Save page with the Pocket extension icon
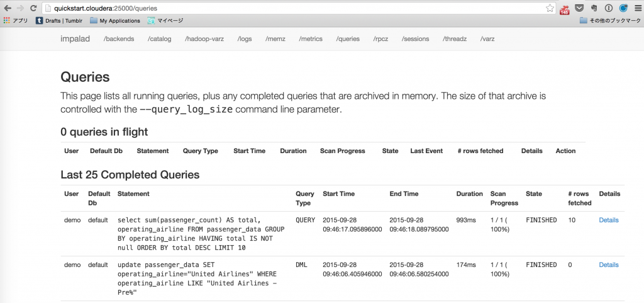Viewport: 644px width, 303px height. click(579, 8)
